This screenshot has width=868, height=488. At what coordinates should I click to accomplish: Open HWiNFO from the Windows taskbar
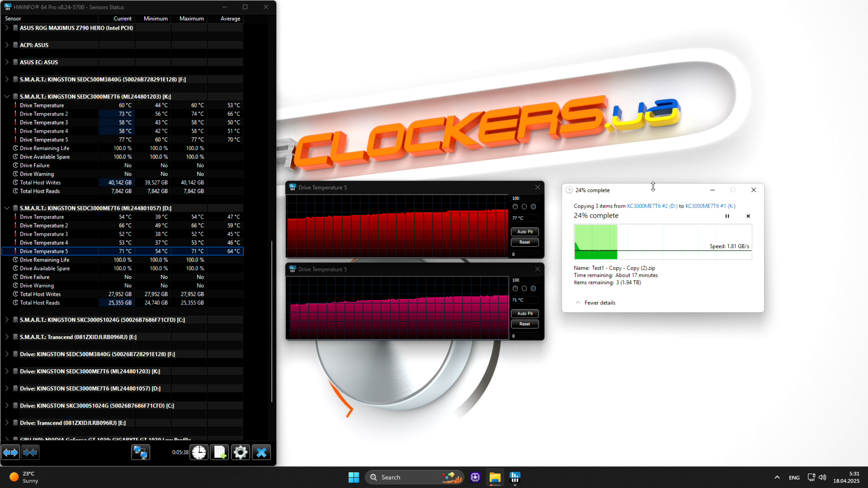(515, 477)
